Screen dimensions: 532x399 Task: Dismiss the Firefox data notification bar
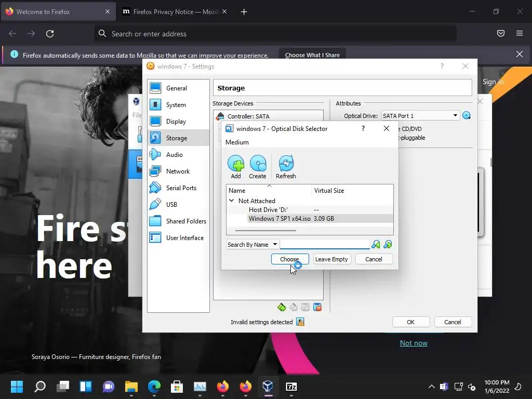pyautogui.click(x=520, y=54)
